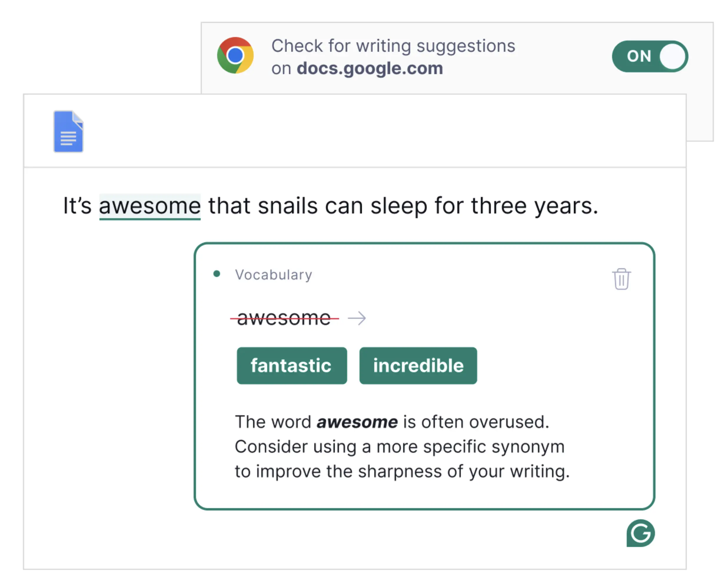Dismiss the suggestion with the trash icon

(621, 279)
